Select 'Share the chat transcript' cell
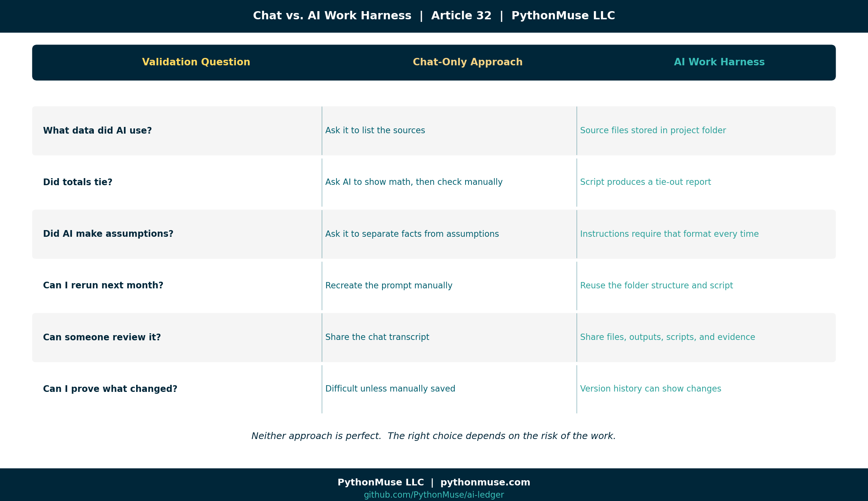This screenshot has width=868, height=501. tap(377, 337)
